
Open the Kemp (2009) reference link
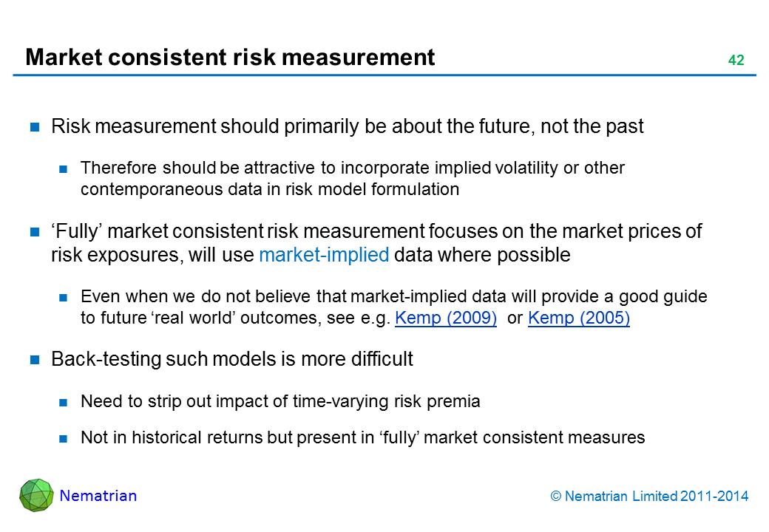coord(446,319)
